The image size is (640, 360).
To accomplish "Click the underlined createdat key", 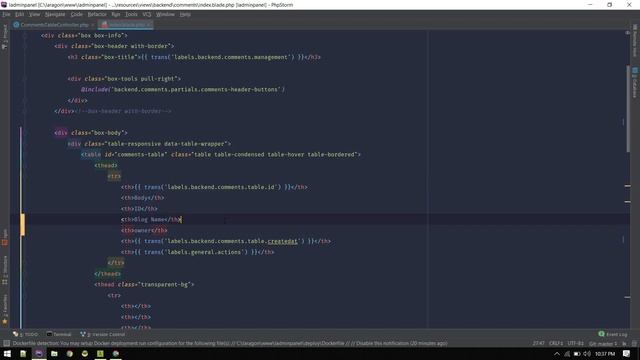I will click(x=282, y=241).
